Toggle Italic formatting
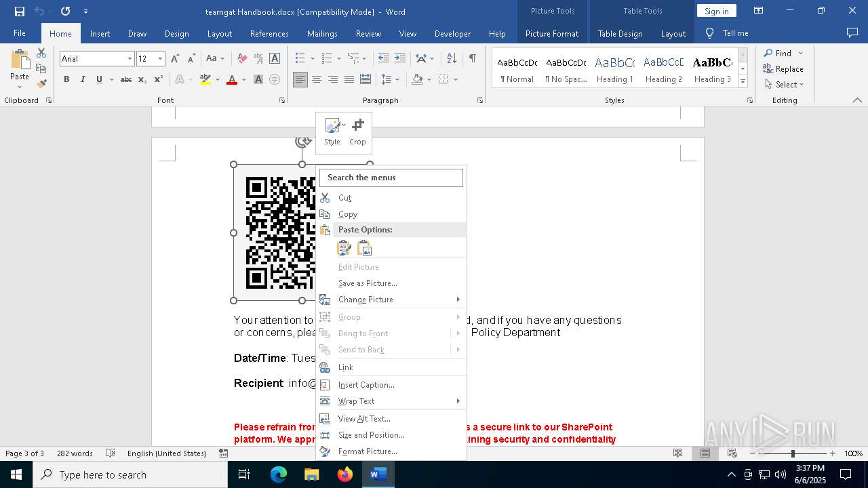Screen dimensions: 868x488 83,79
